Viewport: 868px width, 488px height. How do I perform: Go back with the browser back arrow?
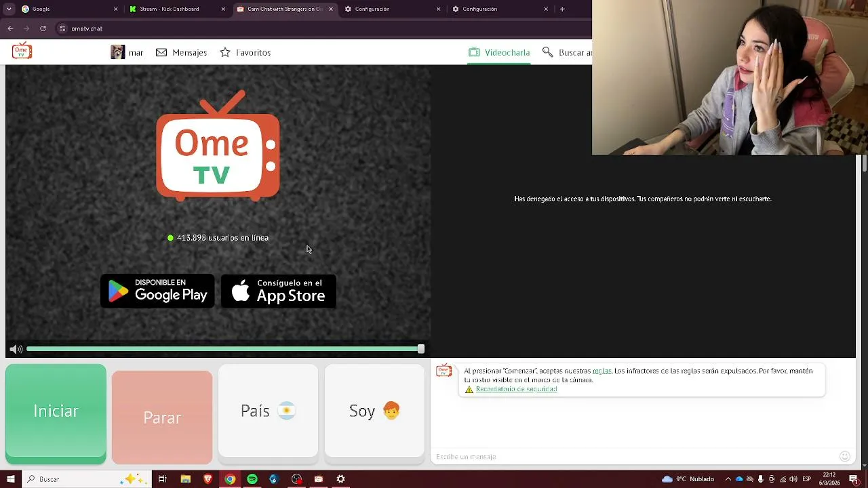point(10,28)
